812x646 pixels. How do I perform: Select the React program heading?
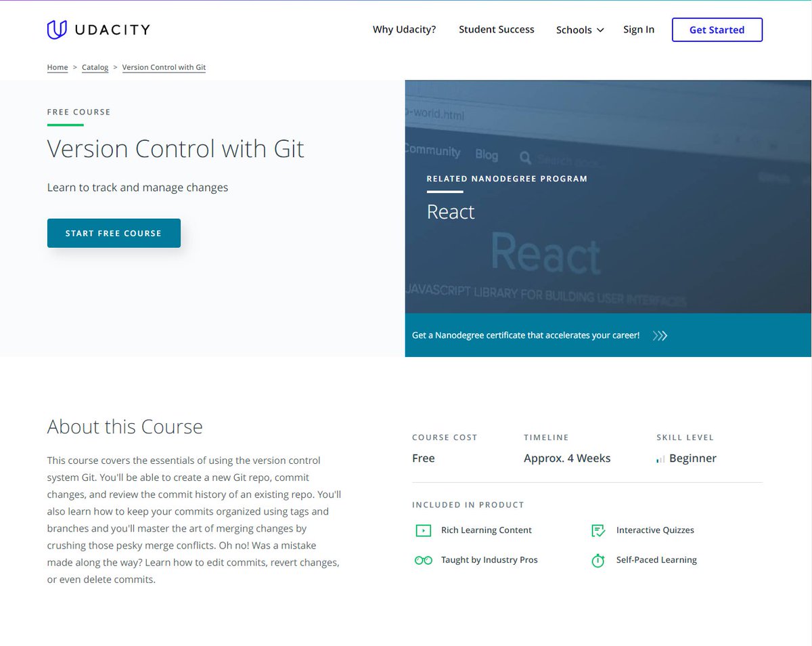click(450, 211)
